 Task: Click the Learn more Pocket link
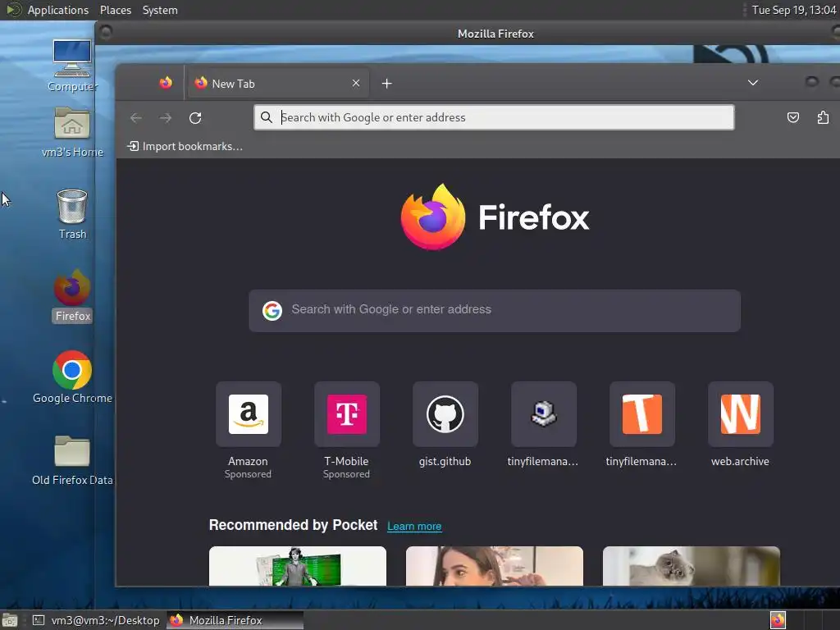coord(414,526)
